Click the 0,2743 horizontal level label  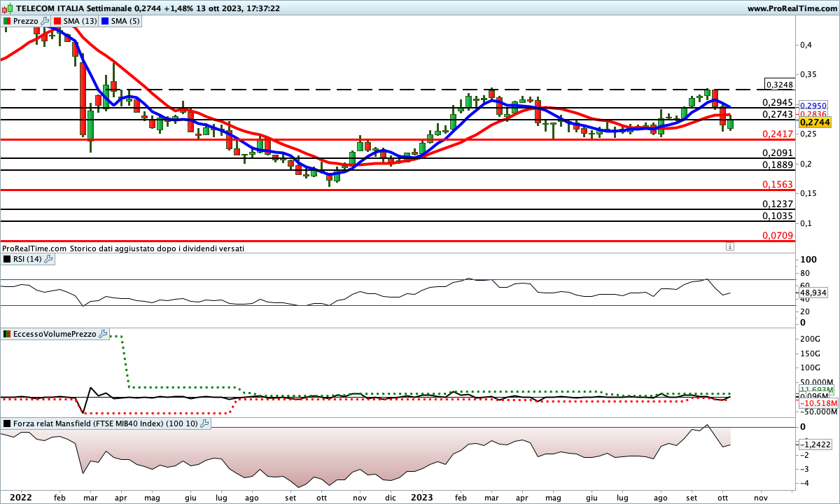[777, 114]
